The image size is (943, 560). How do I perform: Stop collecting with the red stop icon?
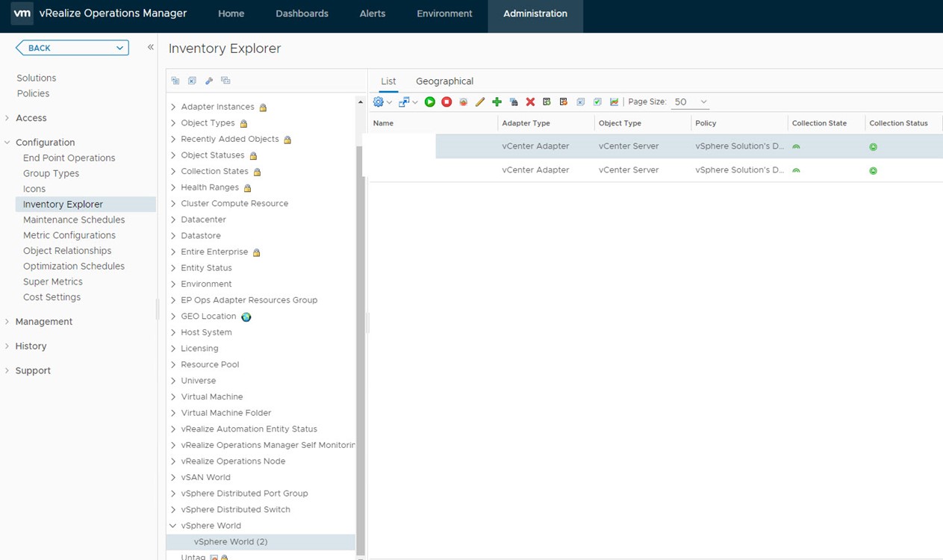coord(446,102)
